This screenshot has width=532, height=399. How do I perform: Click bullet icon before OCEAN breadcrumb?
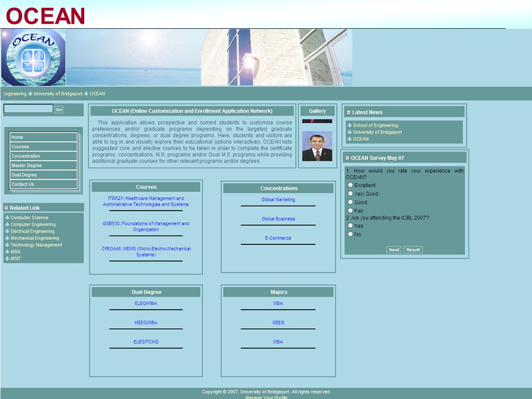click(86, 94)
